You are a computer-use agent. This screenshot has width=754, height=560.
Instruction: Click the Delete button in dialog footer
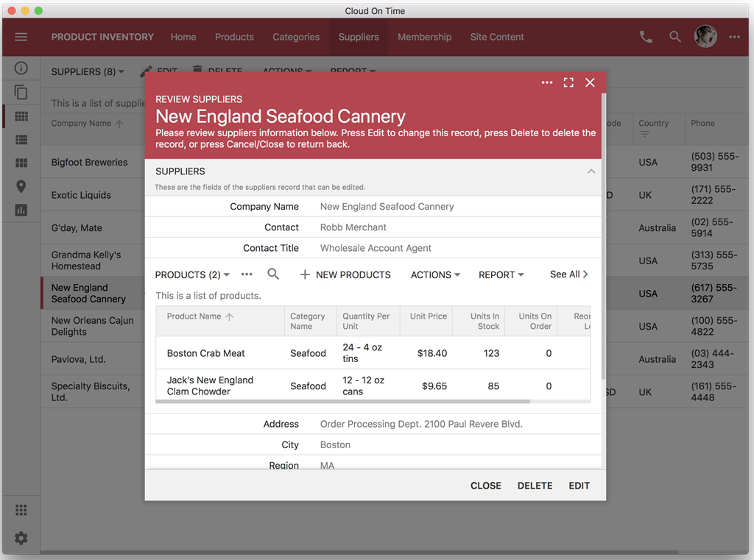click(535, 486)
